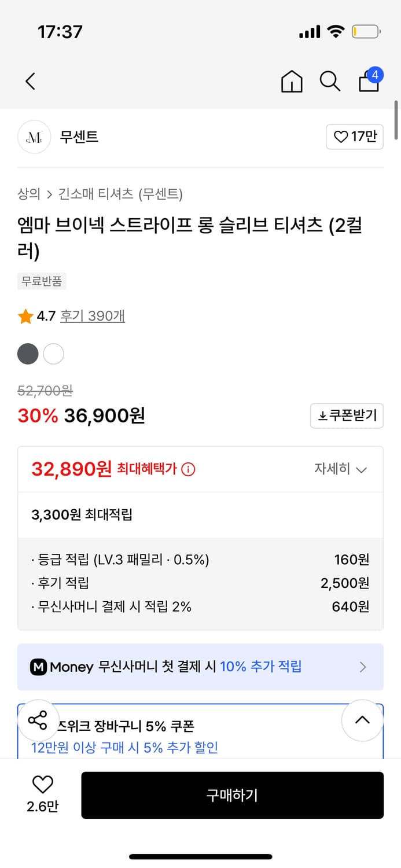The width and height of the screenshot is (401, 868).
Task: Open the home screen
Action: click(x=292, y=82)
